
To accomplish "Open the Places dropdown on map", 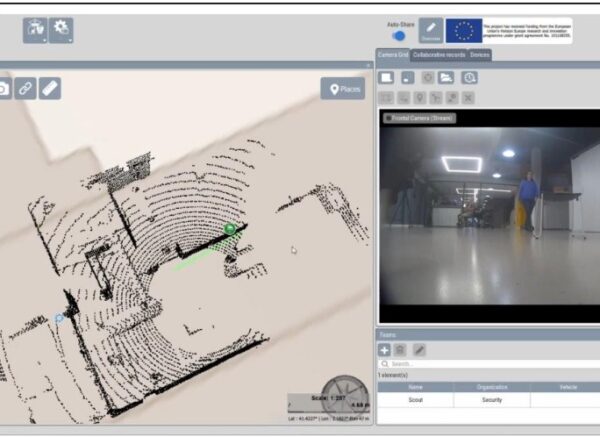I will (342, 89).
